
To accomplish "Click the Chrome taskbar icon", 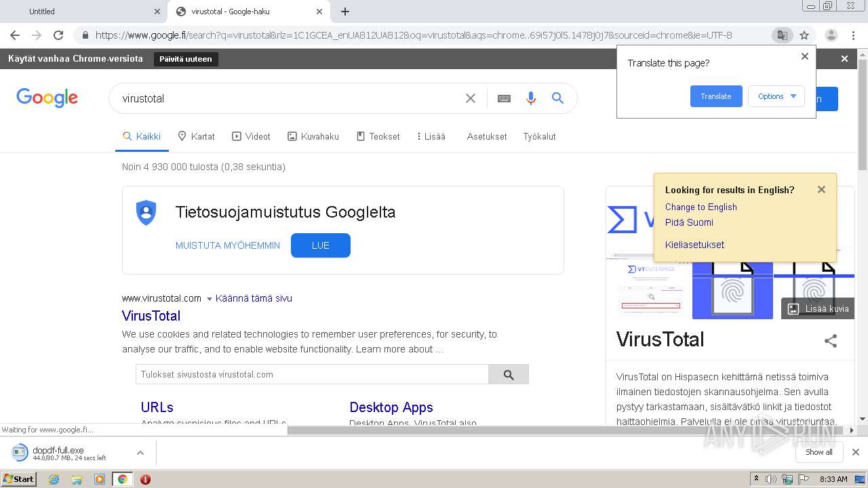I will pyautogui.click(x=122, y=479).
